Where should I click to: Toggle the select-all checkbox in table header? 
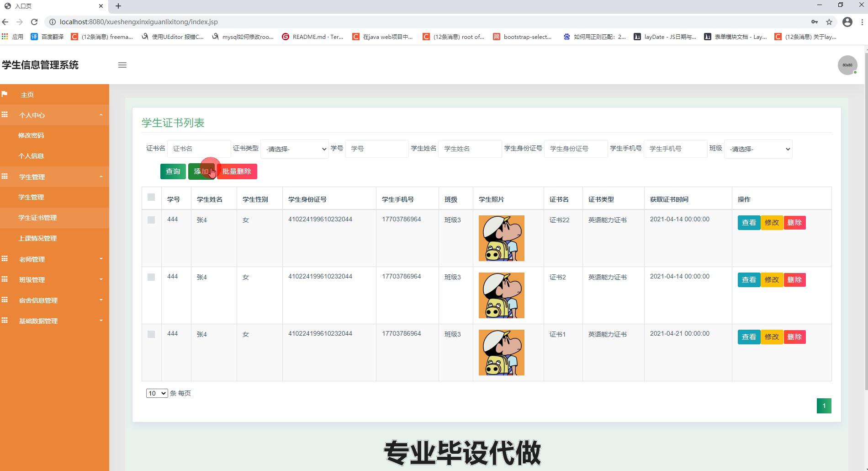[151, 197]
